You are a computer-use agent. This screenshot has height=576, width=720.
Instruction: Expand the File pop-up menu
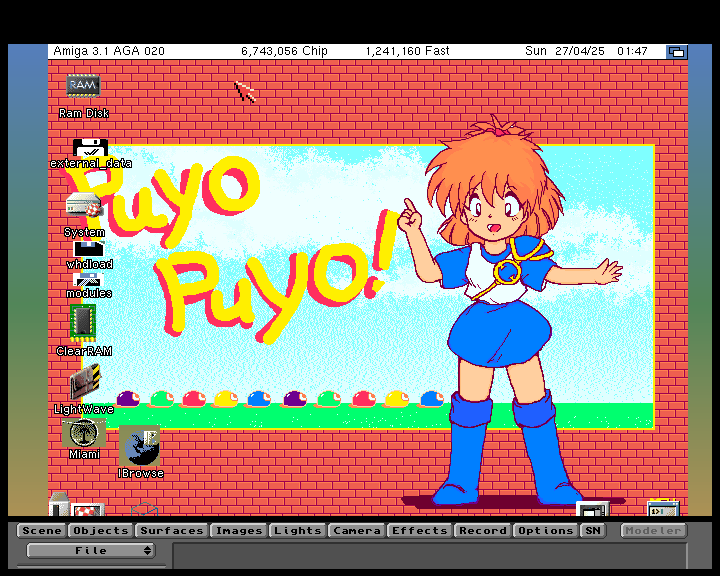click(x=91, y=550)
